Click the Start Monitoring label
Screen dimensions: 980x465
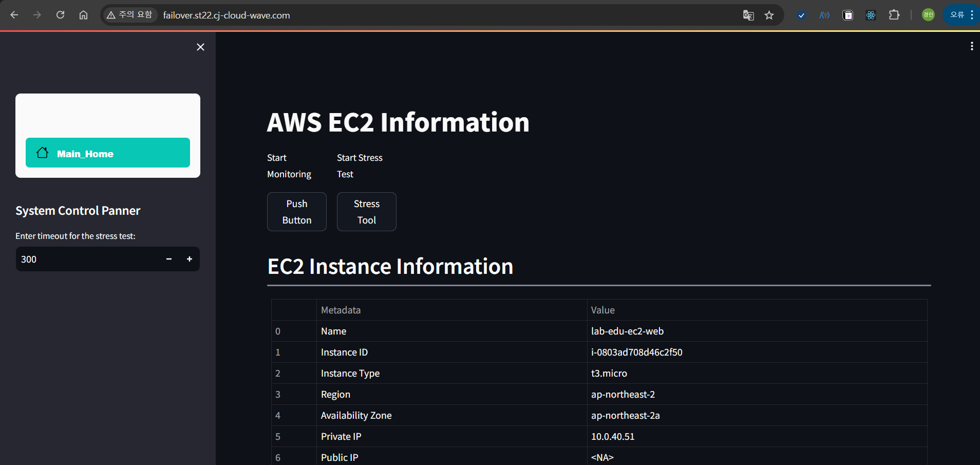pos(289,166)
